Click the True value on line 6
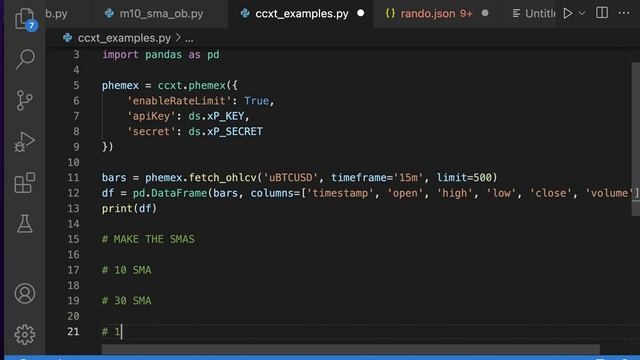This screenshot has height=360, width=640. click(256, 101)
